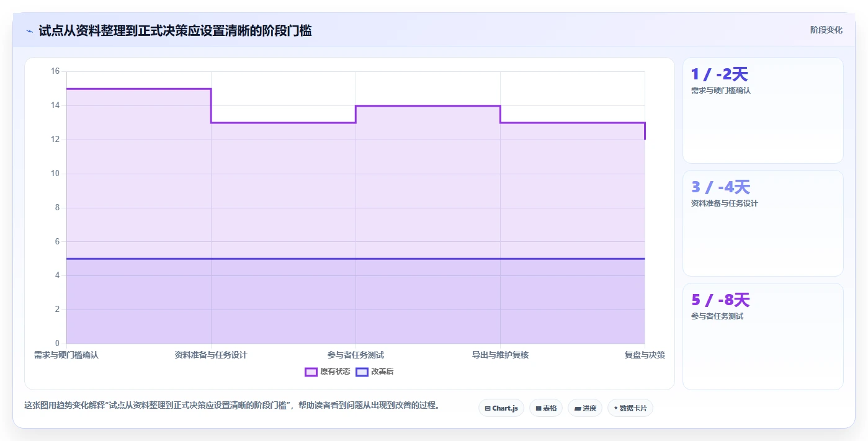Click the 表格 tag

tap(546, 408)
